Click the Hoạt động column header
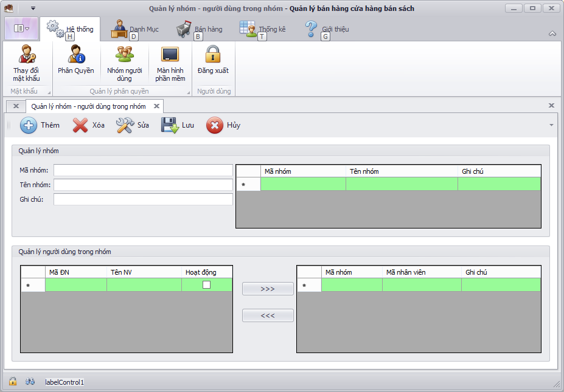Screen dimensions: 564x392 click(x=207, y=272)
